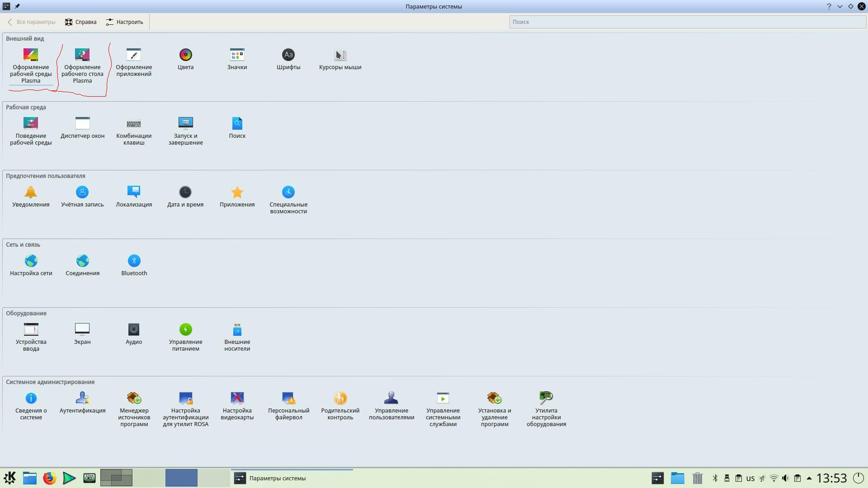Click the Настроить toolbar button

(x=124, y=22)
